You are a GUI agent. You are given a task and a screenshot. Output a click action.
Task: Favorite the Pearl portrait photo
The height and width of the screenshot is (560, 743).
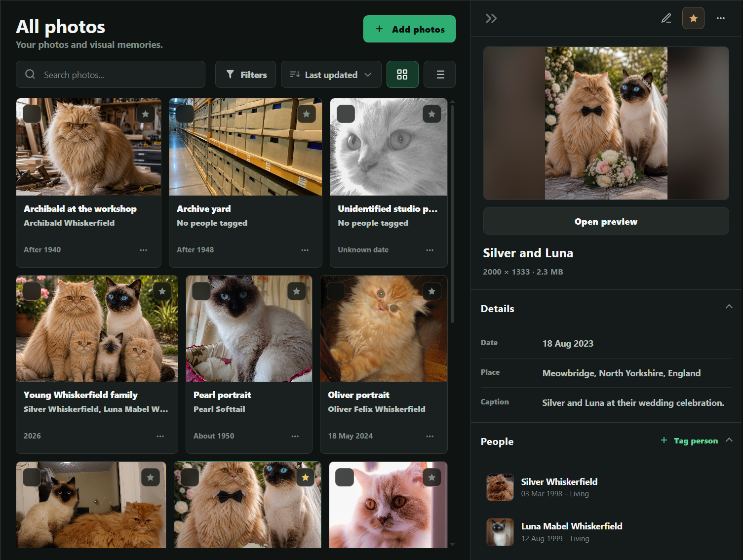coord(297,291)
